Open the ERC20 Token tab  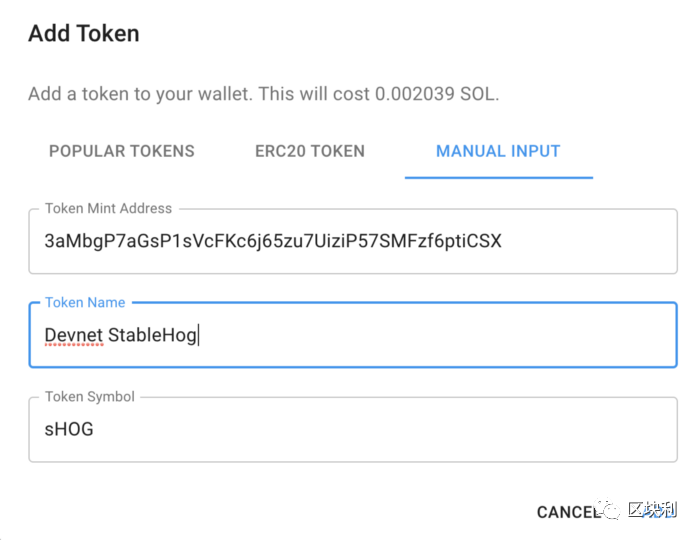(x=310, y=151)
